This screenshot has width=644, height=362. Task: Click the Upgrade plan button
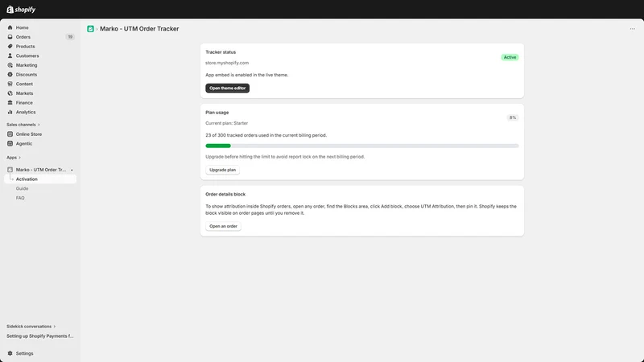click(x=222, y=170)
